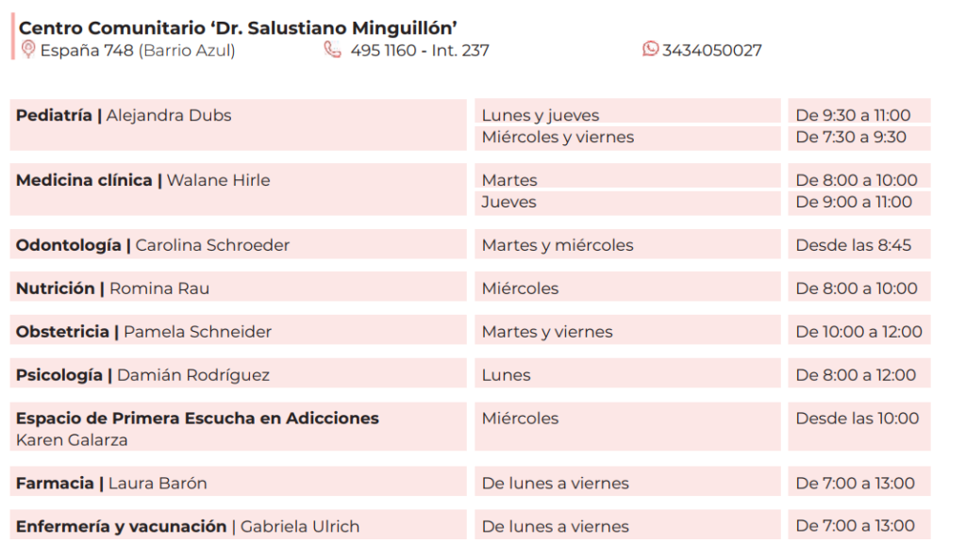Click Psicología Damián Rodríguez entry
Image resolution: width=966 pixels, height=560 pixels.
239,374
